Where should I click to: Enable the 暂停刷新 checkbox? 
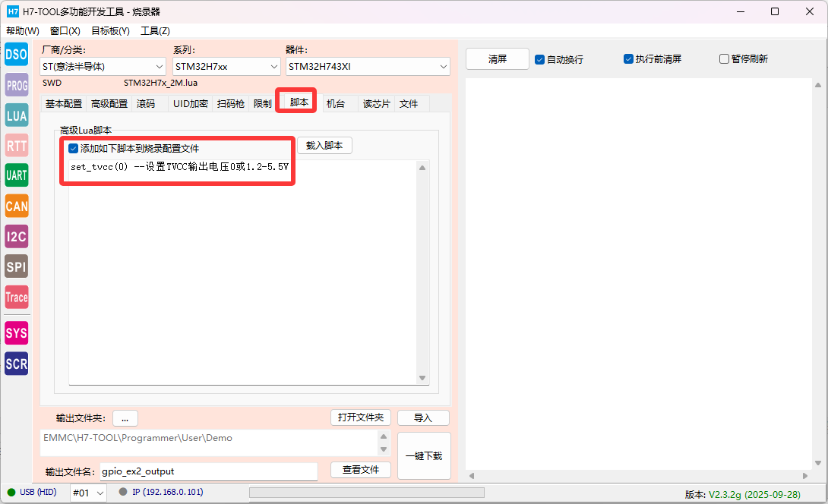[724, 59]
